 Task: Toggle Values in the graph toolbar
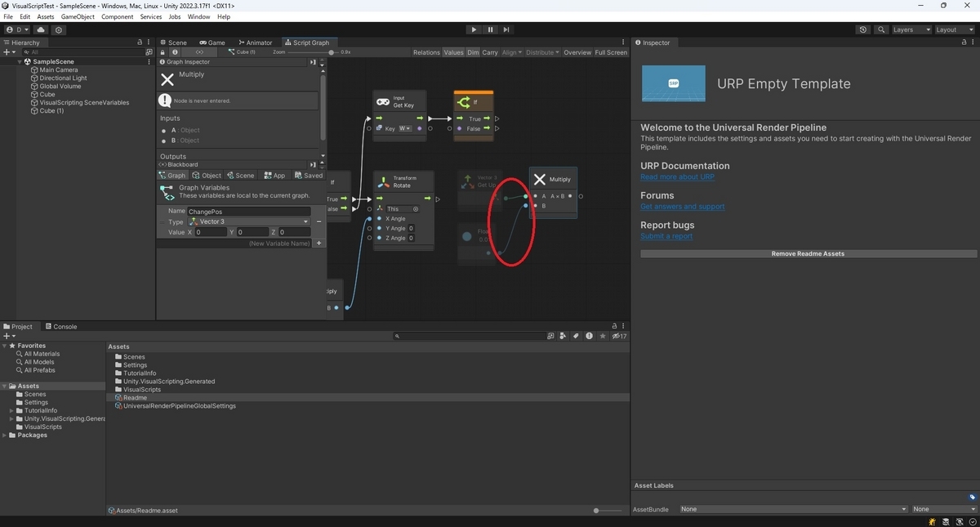[453, 52]
